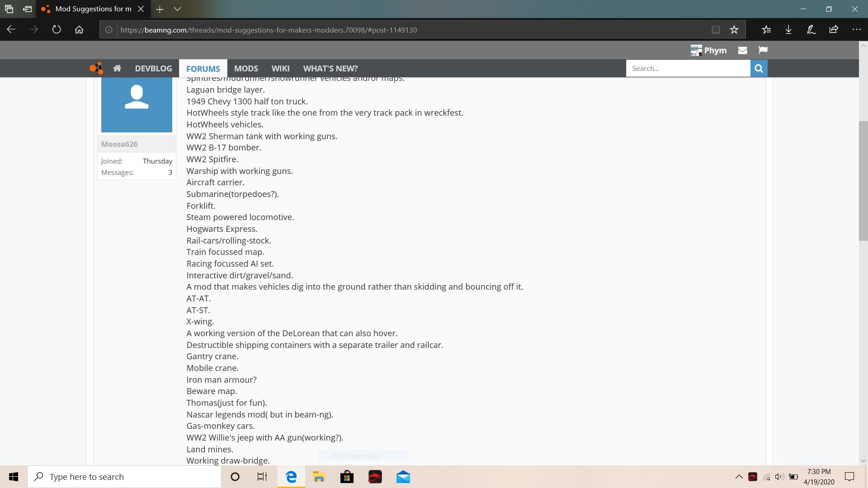Click the forum Search input field
This screenshot has width=868, height=488.
click(688, 68)
